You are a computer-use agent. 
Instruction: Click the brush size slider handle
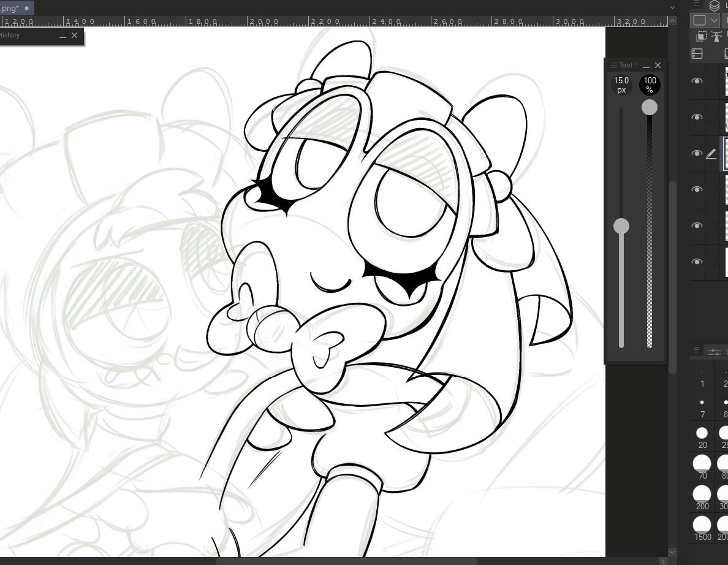tap(621, 226)
